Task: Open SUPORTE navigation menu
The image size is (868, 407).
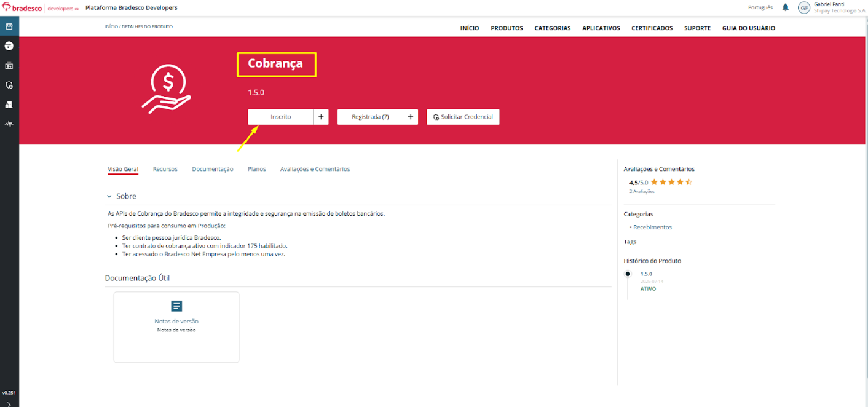Action: coord(698,28)
